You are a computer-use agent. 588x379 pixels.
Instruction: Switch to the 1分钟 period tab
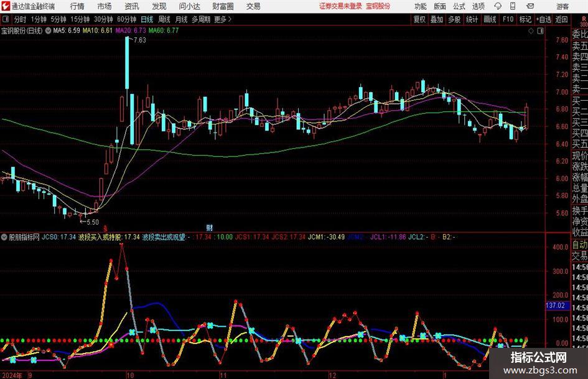pyautogui.click(x=39, y=19)
